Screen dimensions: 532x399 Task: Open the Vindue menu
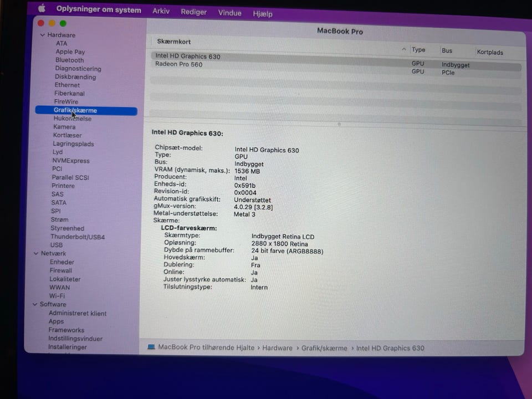click(x=229, y=13)
